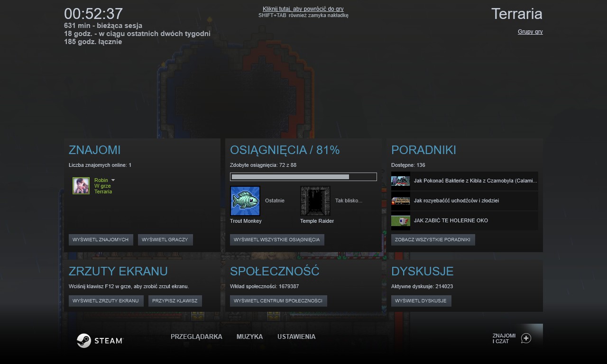Click the SPOŁECZNOŚĆ section heading
This screenshot has width=607, height=364.
tap(275, 271)
